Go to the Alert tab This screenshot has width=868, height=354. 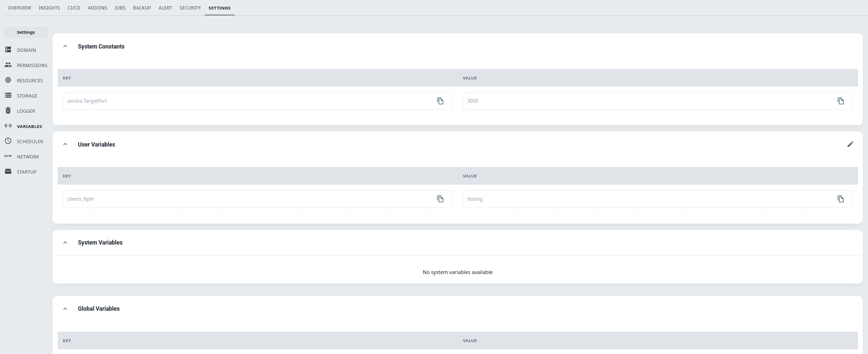[x=165, y=8]
